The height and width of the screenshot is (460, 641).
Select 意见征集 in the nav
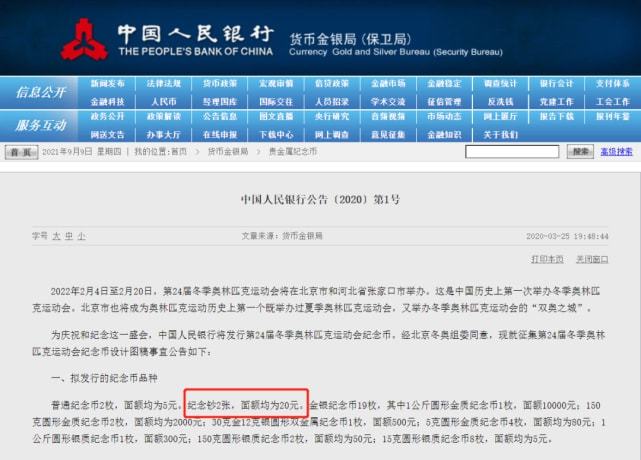(388, 135)
